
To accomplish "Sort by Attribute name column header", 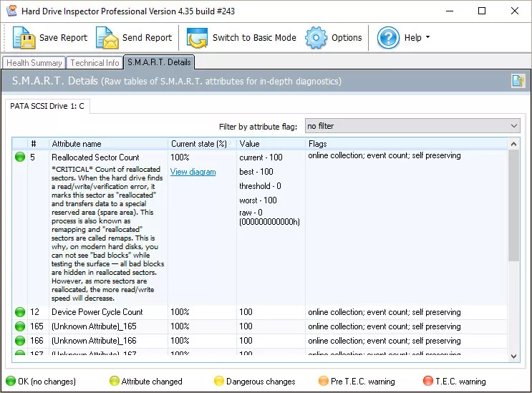I will (108, 144).
